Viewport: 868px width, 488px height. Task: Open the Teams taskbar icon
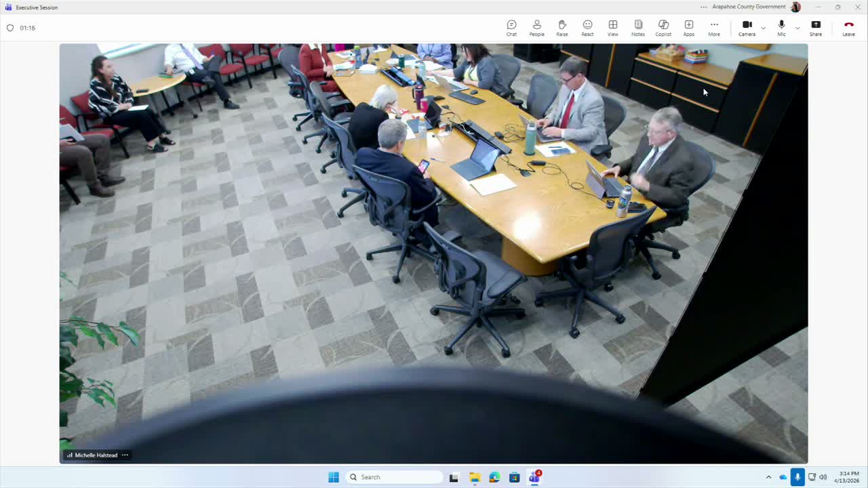pyautogui.click(x=534, y=477)
